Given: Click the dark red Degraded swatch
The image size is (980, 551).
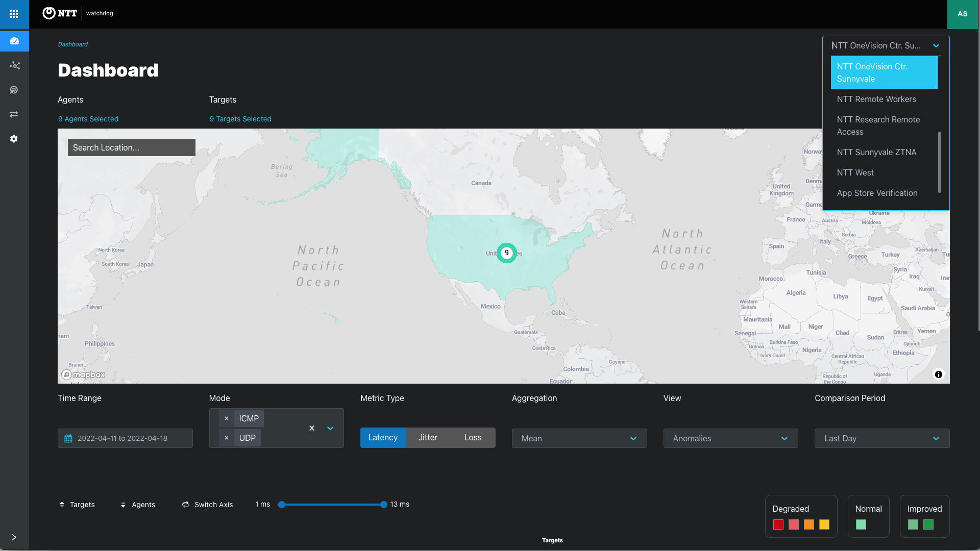Looking at the screenshot, I should (778, 524).
